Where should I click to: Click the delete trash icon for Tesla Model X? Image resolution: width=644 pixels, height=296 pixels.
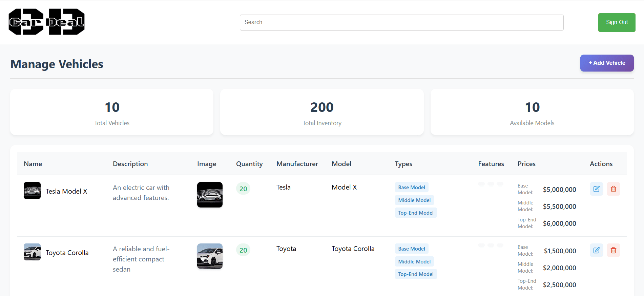tap(613, 189)
